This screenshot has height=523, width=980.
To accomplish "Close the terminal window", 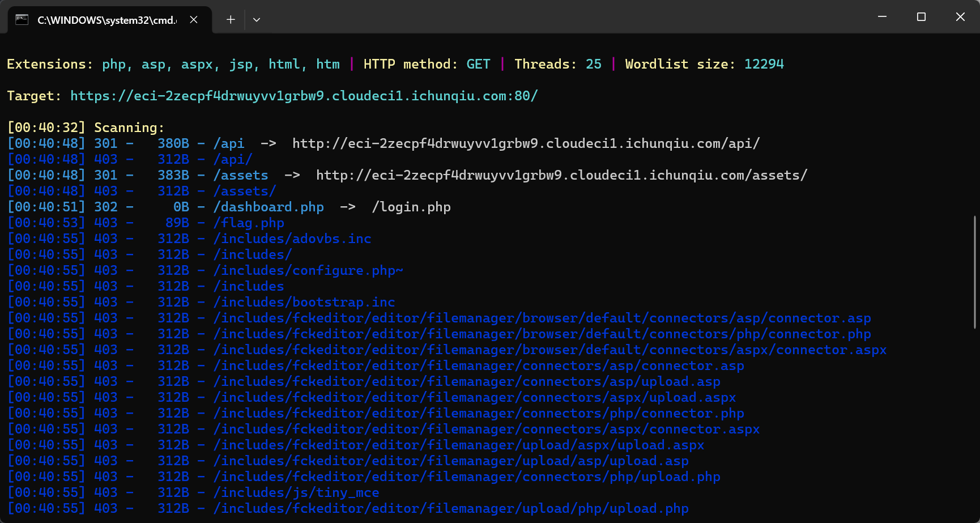I will coord(960,17).
